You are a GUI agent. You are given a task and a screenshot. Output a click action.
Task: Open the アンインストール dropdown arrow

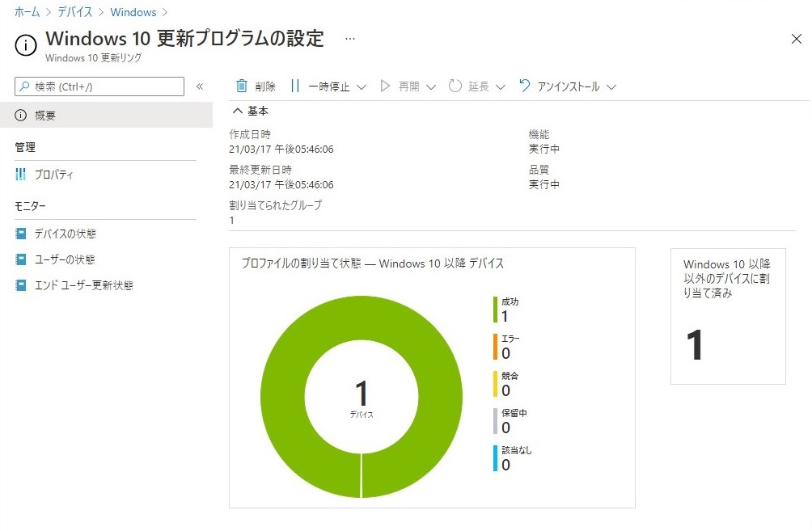[611, 87]
